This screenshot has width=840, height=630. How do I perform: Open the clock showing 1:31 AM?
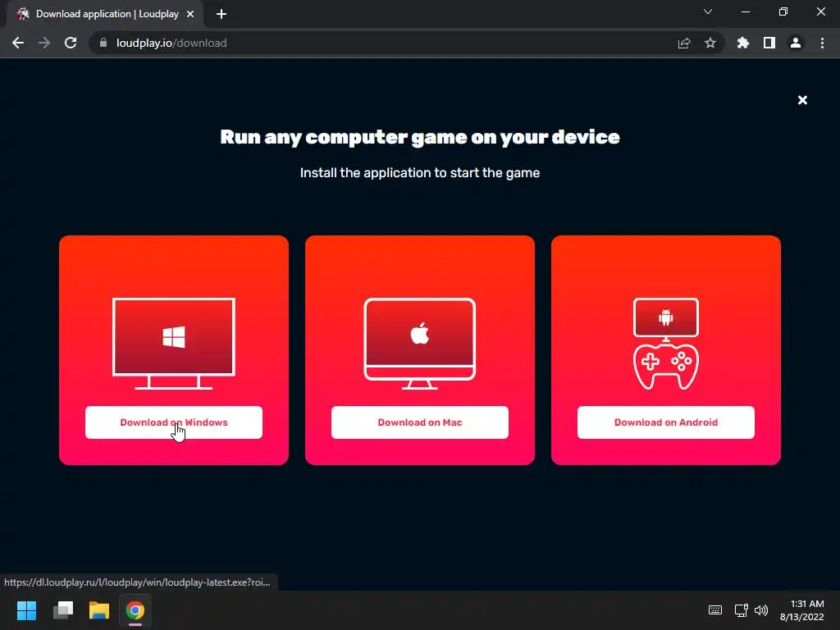(x=802, y=610)
